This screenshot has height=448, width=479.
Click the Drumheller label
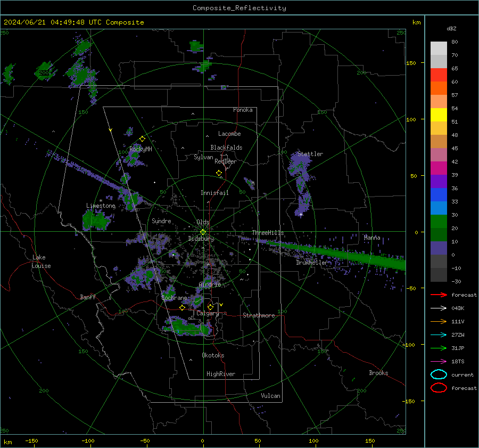(x=311, y=263)
